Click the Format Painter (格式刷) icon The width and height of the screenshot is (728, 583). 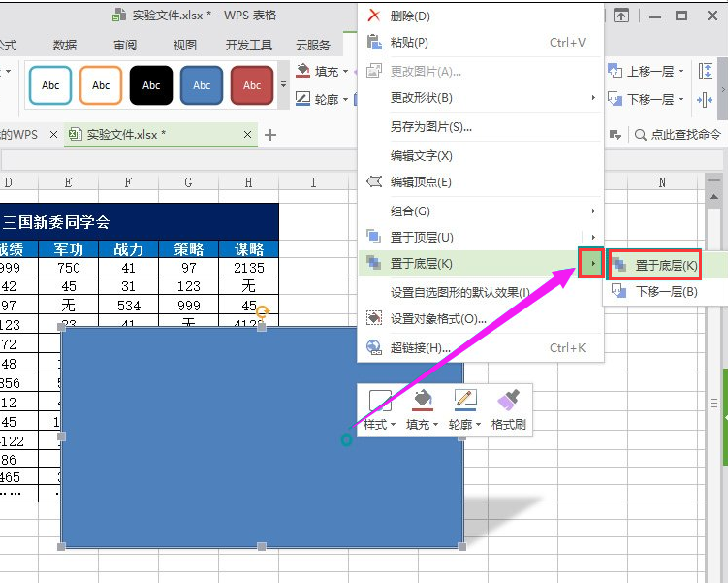tap(509, 399)
